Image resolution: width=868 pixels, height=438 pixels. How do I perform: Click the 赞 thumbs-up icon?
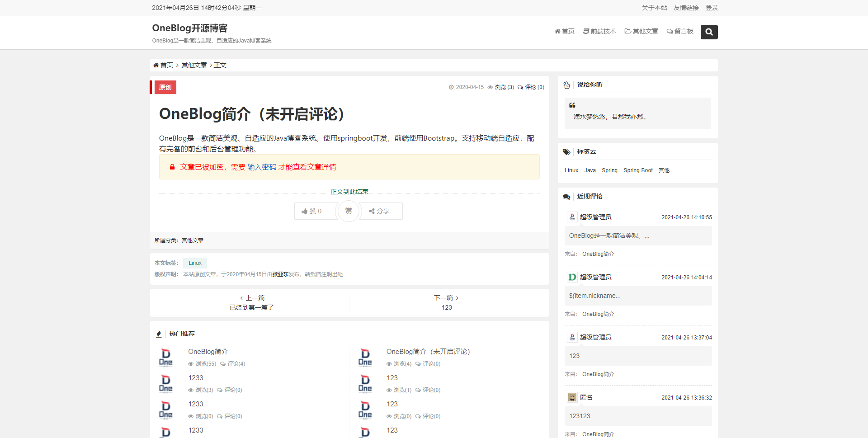(305, 211)
